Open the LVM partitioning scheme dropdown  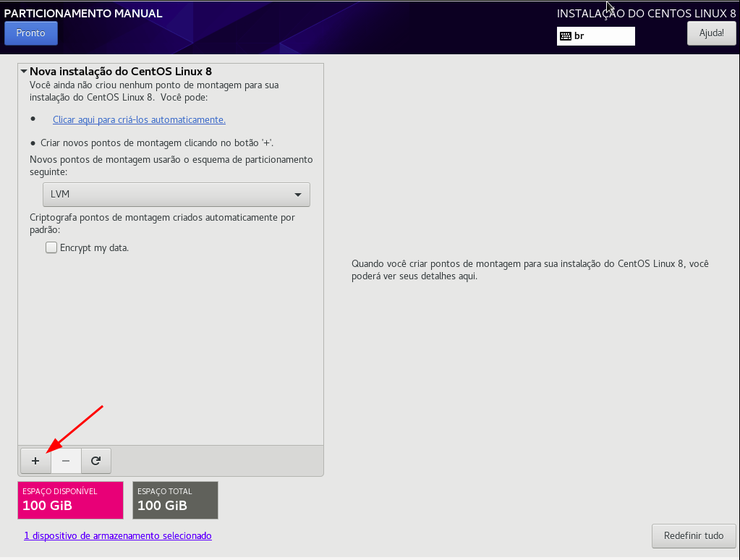(x=176, y=195)
